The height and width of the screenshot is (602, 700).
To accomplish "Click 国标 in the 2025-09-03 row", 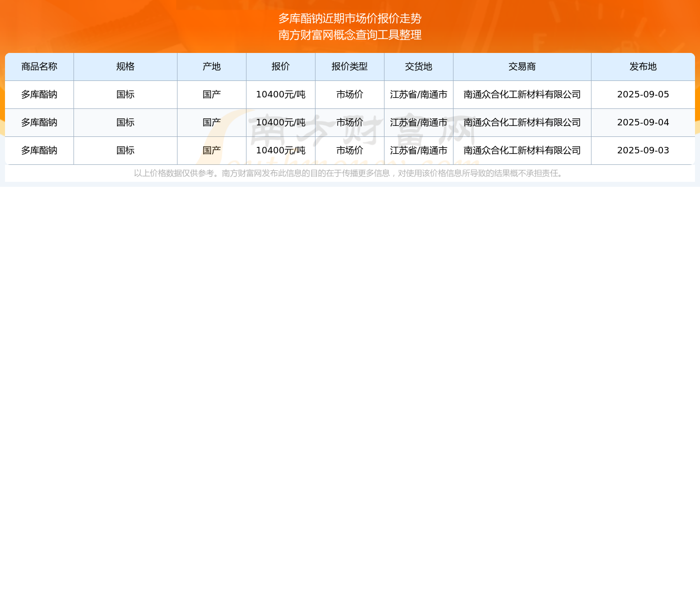I will 125,150.
